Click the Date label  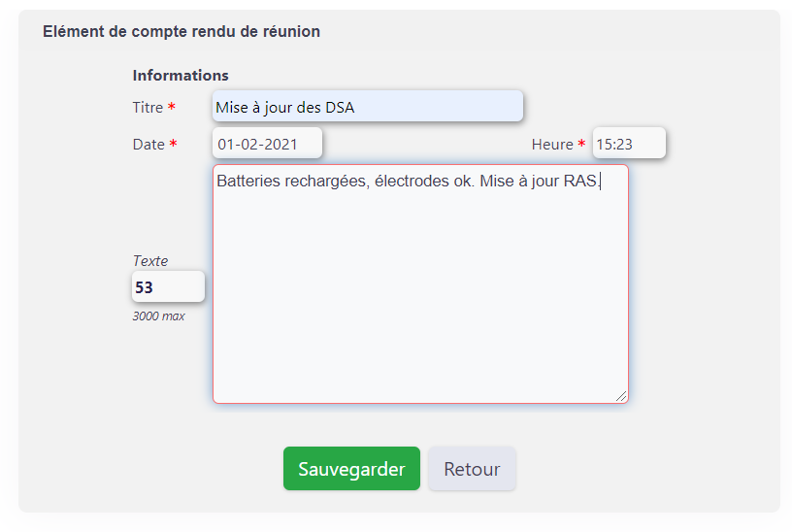[x=148, y=145]
